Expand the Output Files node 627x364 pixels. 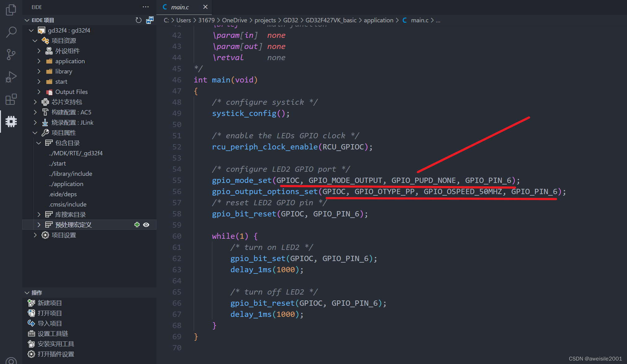pyautogui.click(x=39, y=92)
